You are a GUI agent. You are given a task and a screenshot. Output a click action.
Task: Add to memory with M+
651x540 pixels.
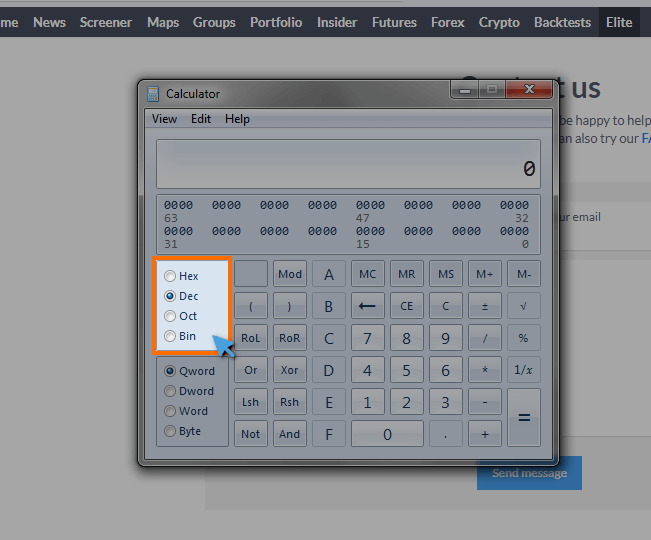click(485, 274)
